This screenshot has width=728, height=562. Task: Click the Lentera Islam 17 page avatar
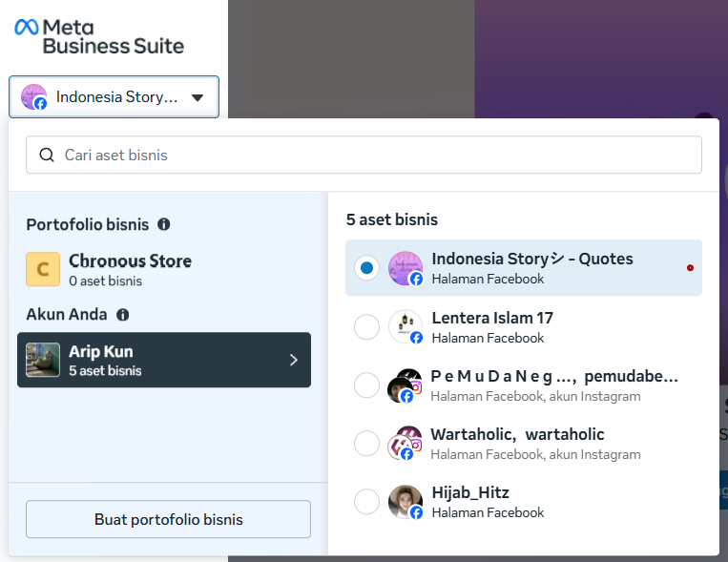coord(406,327)
